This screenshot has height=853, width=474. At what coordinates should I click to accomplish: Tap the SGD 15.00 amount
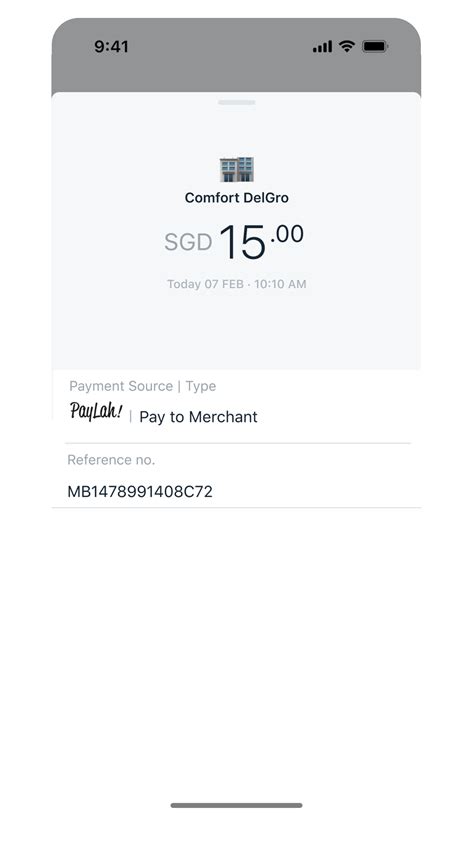[234, 242]
